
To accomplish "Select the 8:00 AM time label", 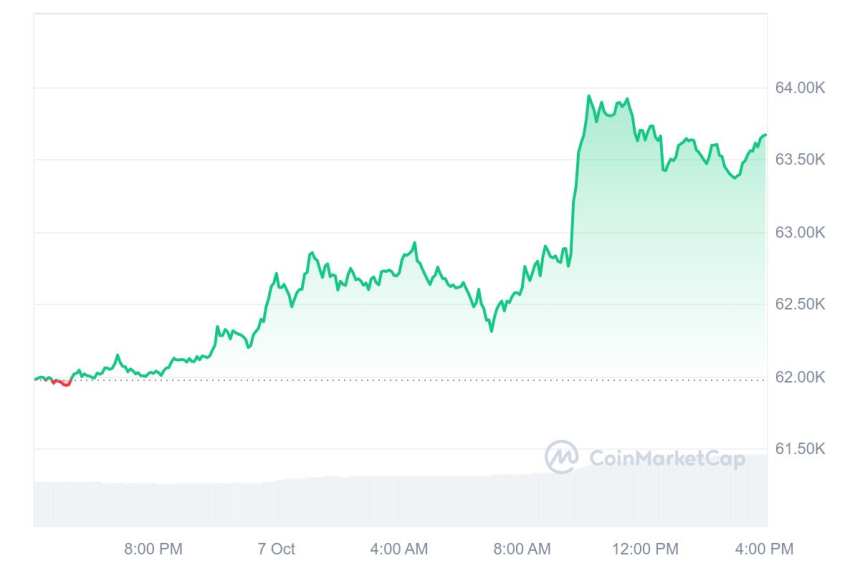I will pyautogui.click(x=522, y=549).
